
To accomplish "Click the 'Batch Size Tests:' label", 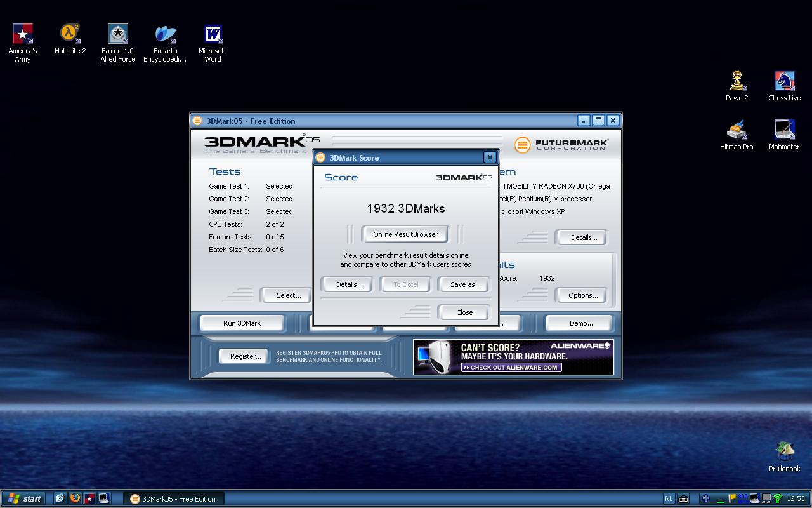I will [235, 250].
